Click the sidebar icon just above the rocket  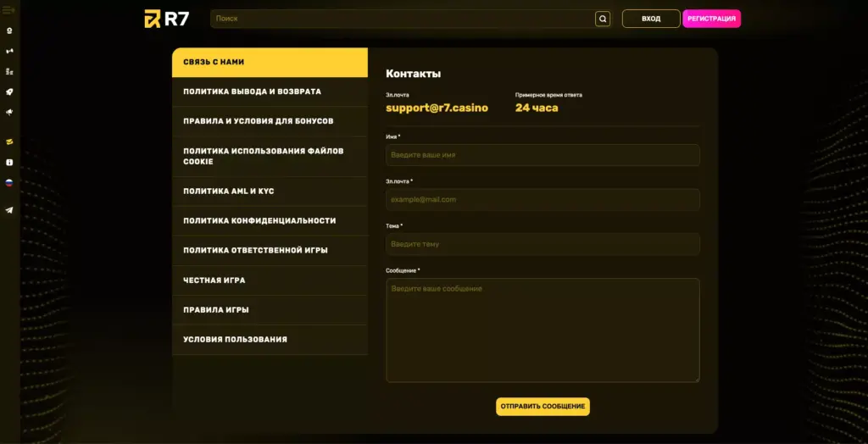click(8, 71)
